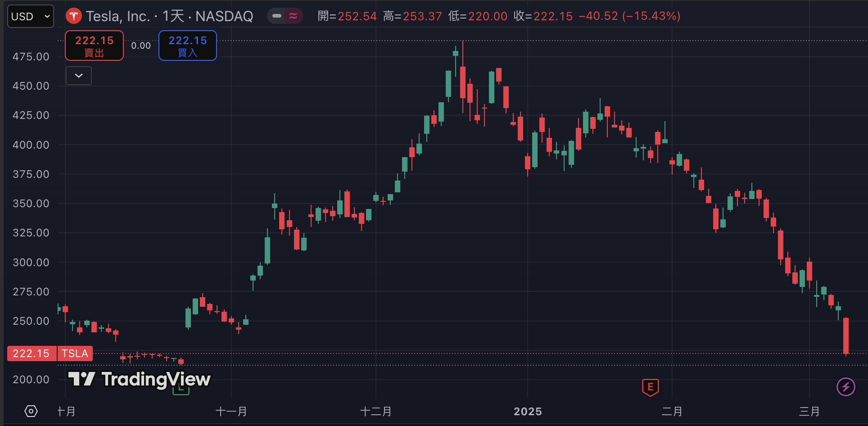The height and width of the screenshot is (426, 868).
Task: Click the 三月 time axis label
Action: pyautogui.click(x=809, y=412)
